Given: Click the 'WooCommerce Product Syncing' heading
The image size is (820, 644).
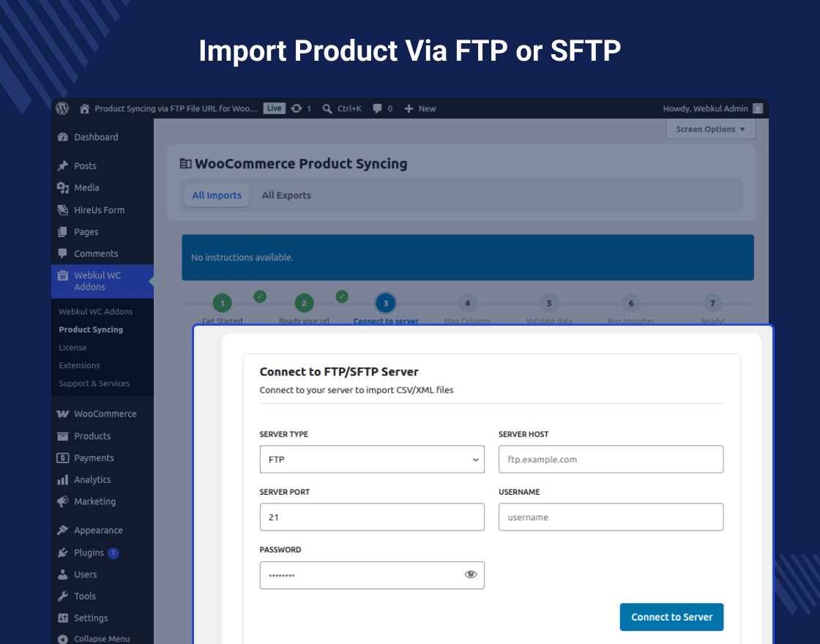Looking at the screenshot, I should [x=301, y=164].
